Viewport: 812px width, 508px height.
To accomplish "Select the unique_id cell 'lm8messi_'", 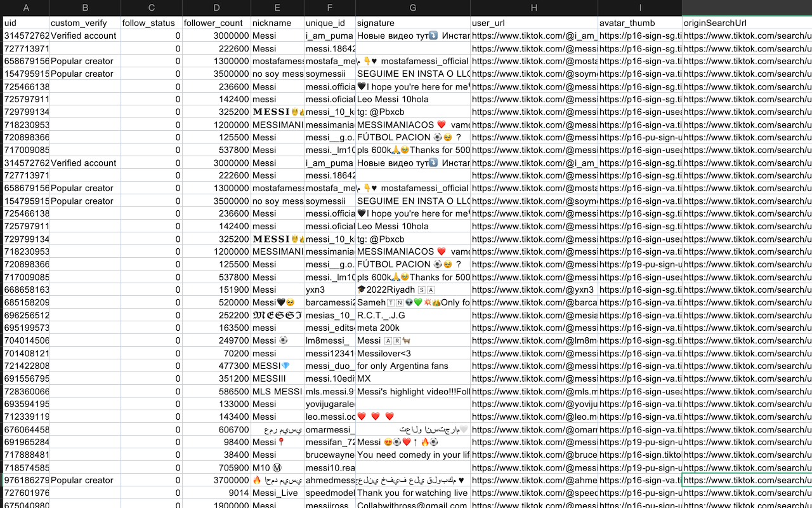I will tap(330, 340).
